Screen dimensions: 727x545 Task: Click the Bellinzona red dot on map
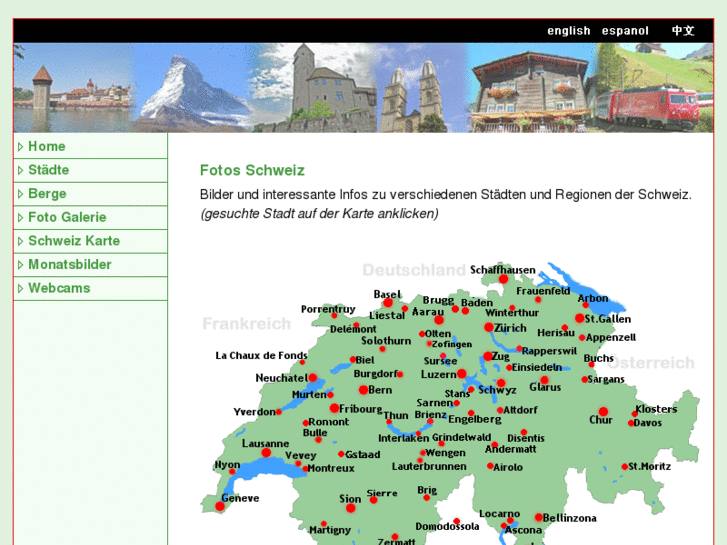538,517
